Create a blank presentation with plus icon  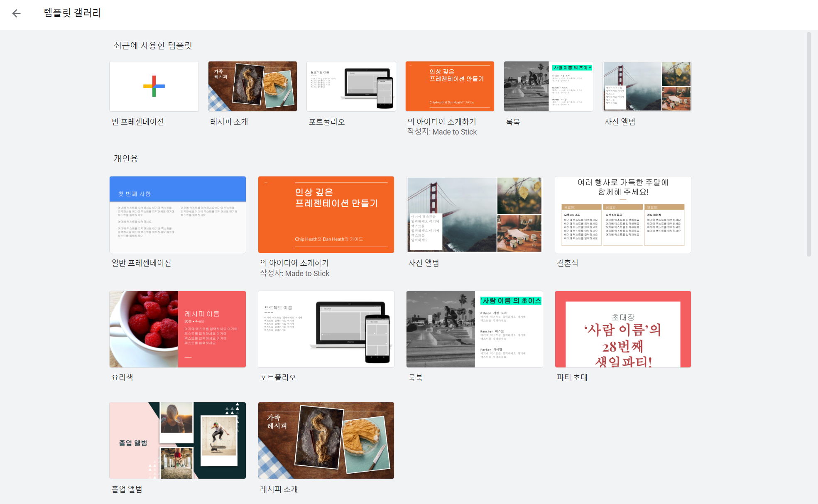click(x=154, y=86)
